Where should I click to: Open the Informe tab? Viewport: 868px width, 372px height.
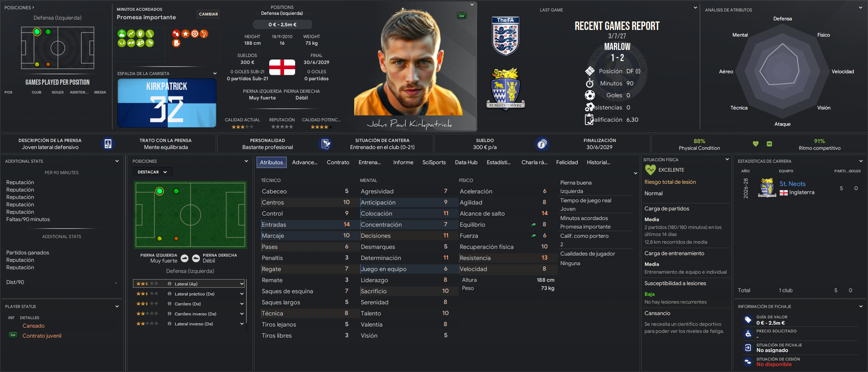pos(403,162)
